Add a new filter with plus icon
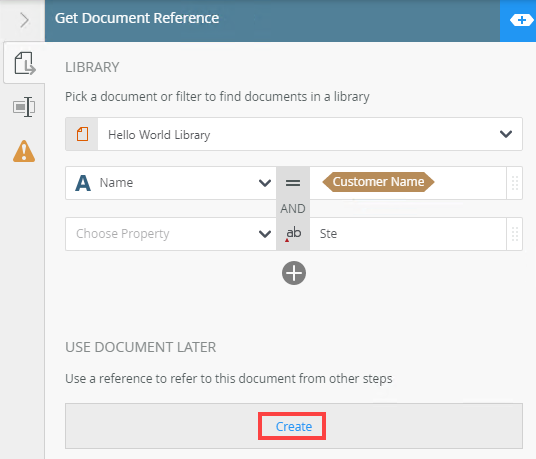 [294, 273]
